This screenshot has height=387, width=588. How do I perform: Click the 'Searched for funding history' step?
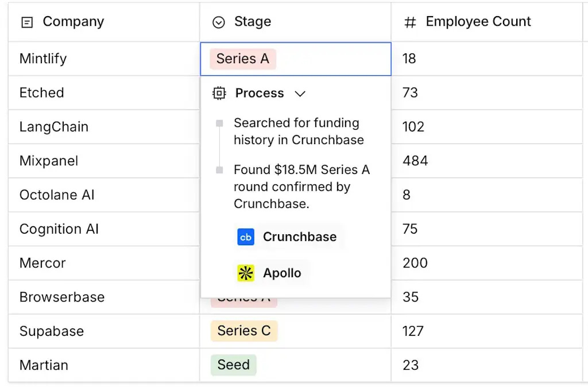(x=296, y=131)
